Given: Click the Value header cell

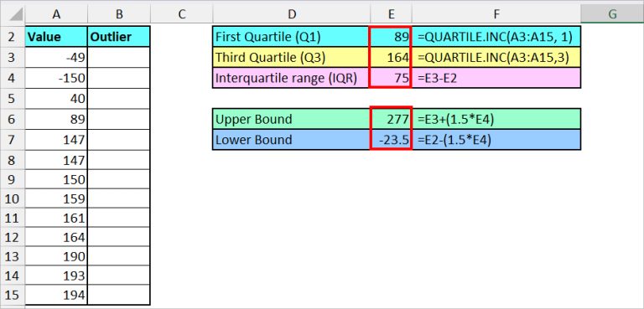Looking at the screenshot, I should tap(56, 37).
